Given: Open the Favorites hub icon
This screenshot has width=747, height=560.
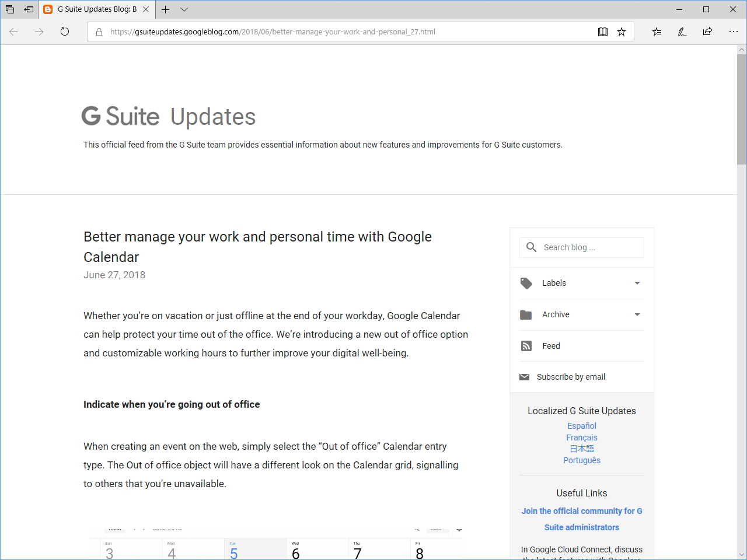Looking at the screenshot, I should click(x=657, y=32).
